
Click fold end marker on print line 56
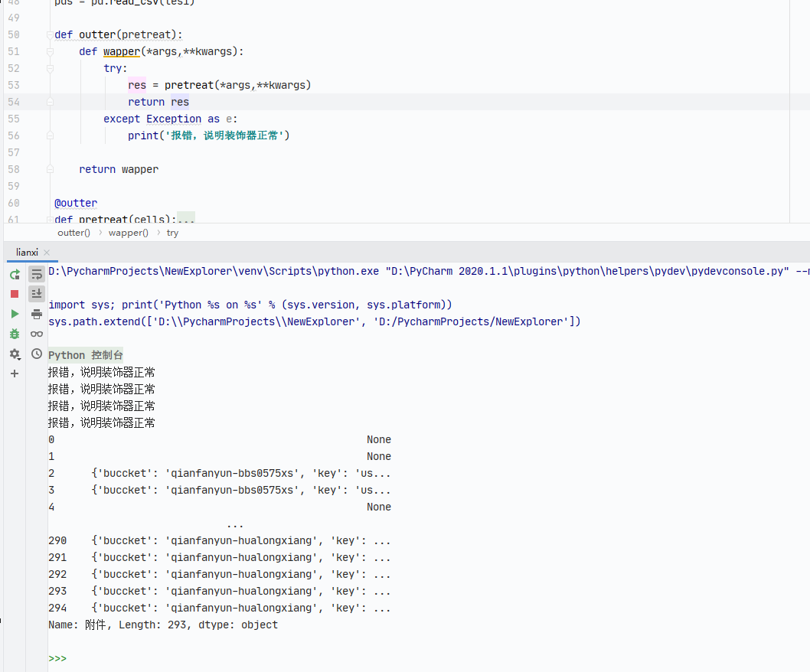tap(50, 135)
